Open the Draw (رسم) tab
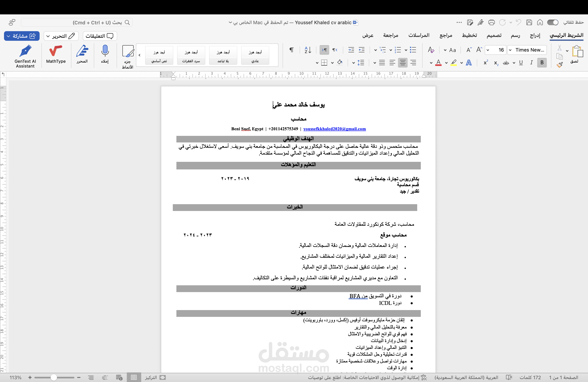Image resolution: width=588 pixels, height=382 pixels. [x=515, y=36]
